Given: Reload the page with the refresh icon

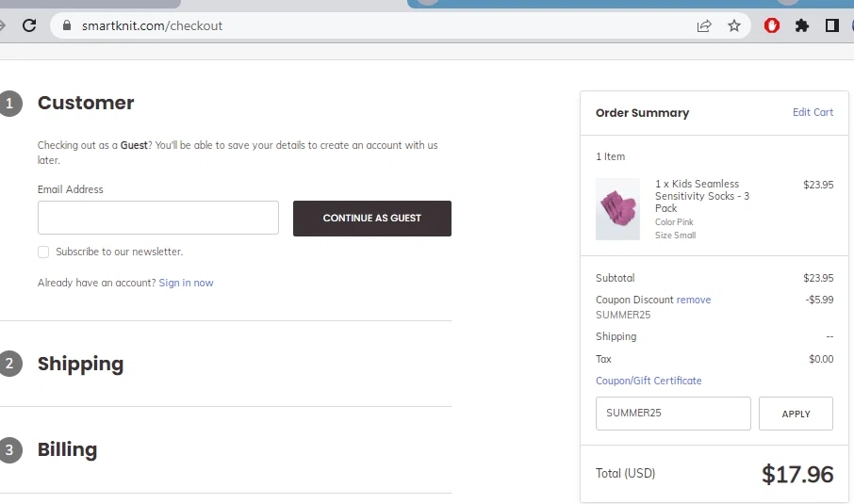Looking at the screenshot, I should pyautogui.click(x=29, y=25).
